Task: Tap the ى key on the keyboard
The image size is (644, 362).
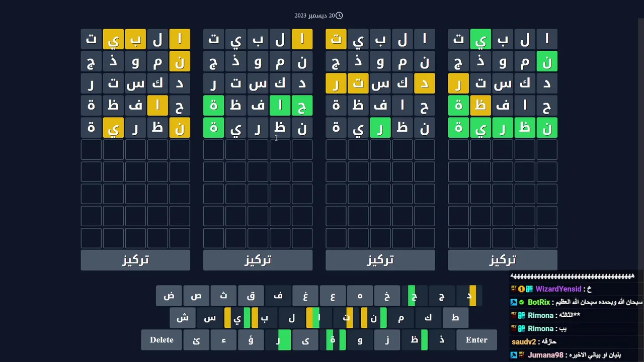Action: pos(305,340)
